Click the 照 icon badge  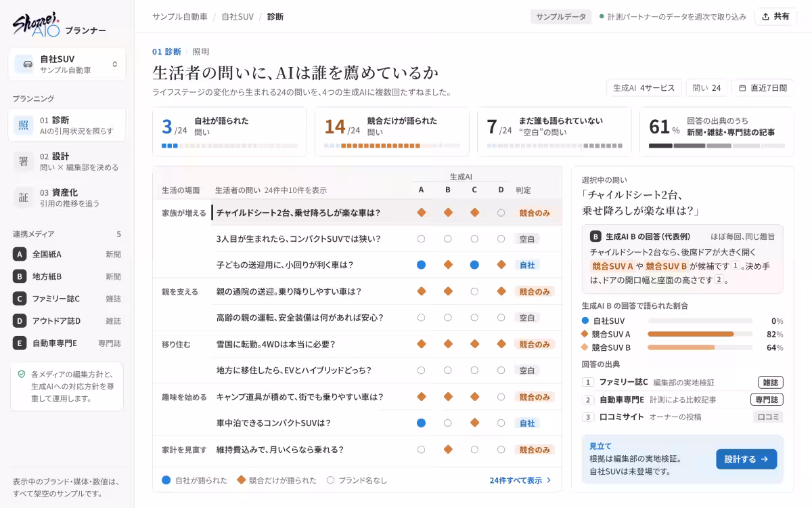[x=24, y=125]
